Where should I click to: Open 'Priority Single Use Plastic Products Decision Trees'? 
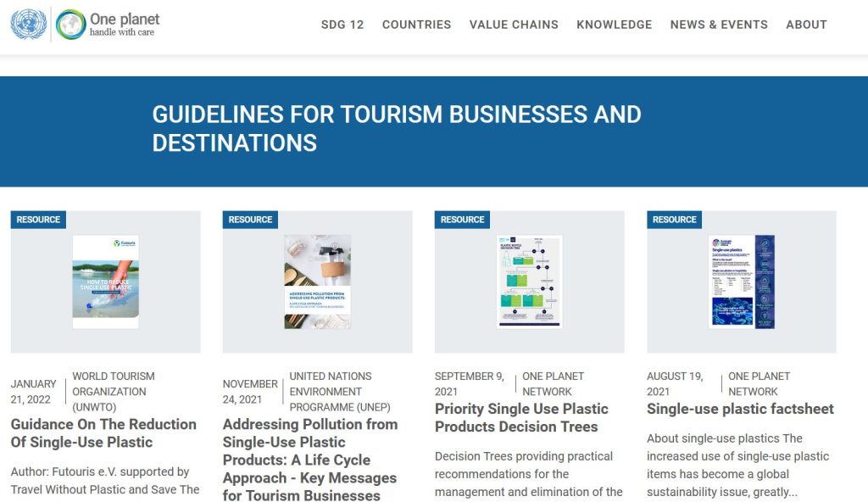[x=521, y=418]
